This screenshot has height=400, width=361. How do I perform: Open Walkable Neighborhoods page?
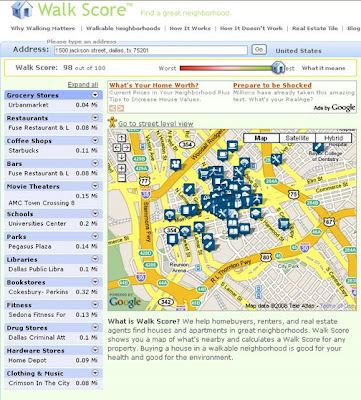[x=123, y=28]
